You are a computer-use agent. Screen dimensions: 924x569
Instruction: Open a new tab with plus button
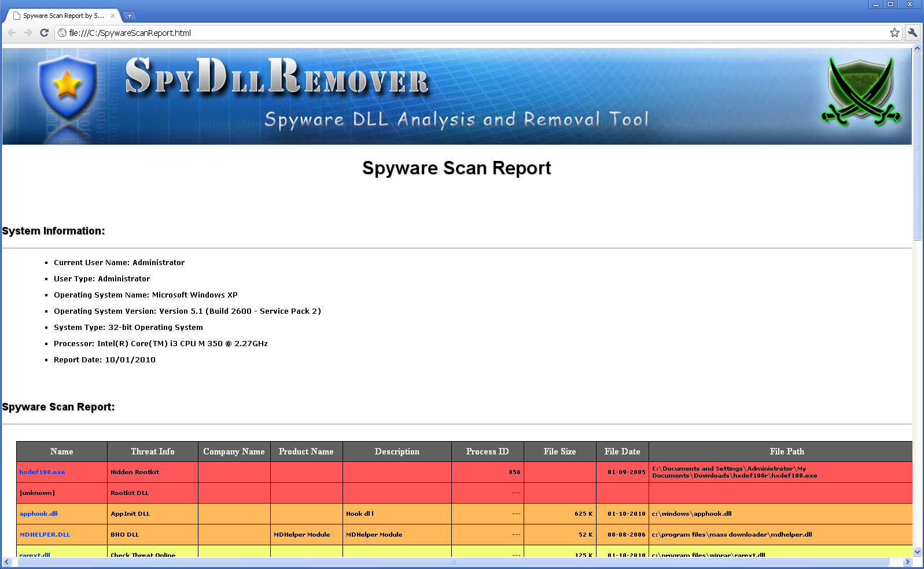[x=130, y=16]
